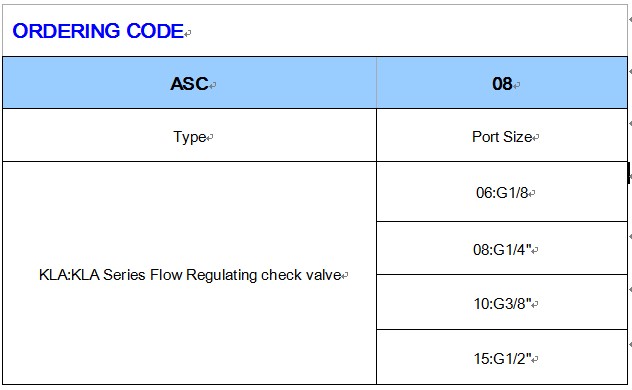Click the KLA Series Flow Regulating check valve text
Viewport: 632px width, 390px height.
190,275
